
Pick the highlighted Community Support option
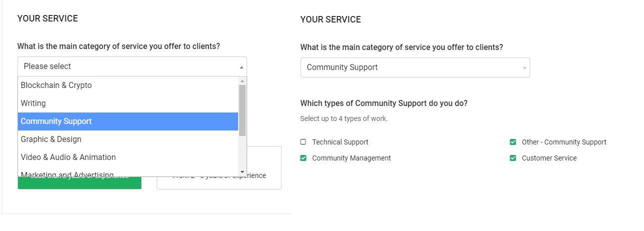tap(56, 121)
